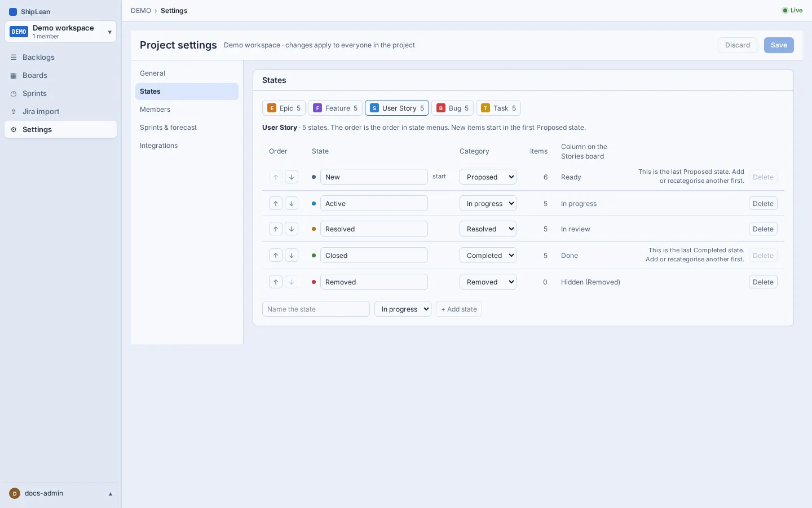812x508 pixels.
Task: Click the Name the state field
Action: coord(316,309)
